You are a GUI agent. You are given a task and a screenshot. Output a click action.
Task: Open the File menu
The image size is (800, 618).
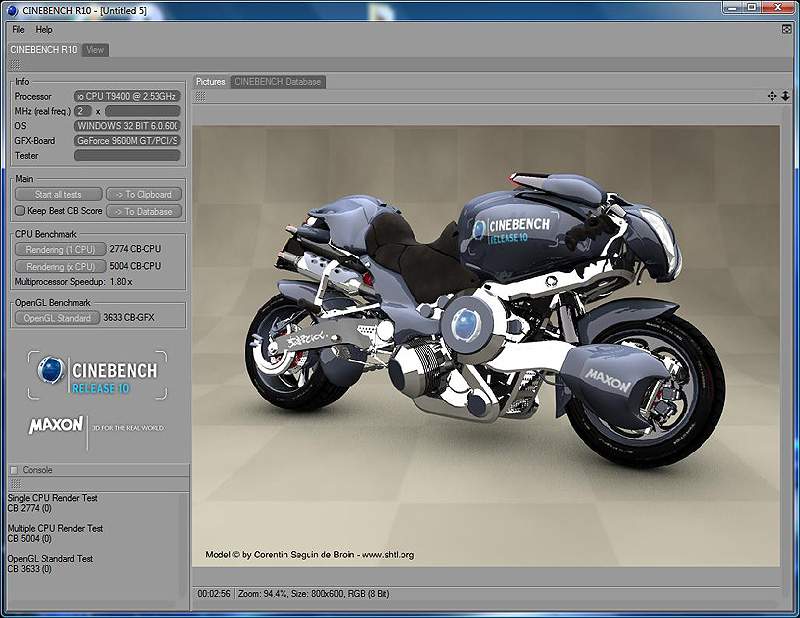pyautogui.click(x=18, y=30)
